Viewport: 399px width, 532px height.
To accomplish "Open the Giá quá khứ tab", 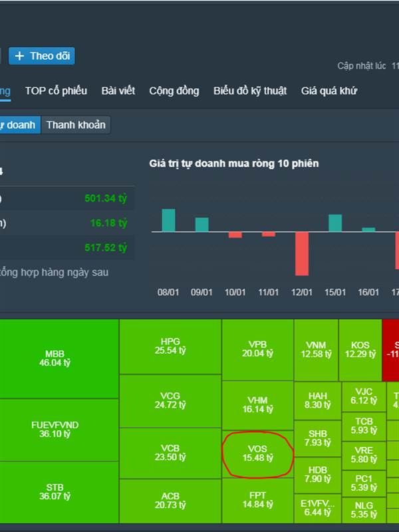I will (x=329, y=90).
